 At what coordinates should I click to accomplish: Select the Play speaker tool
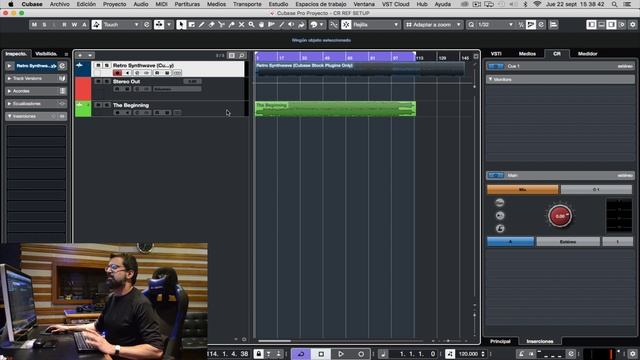point(291,24)
